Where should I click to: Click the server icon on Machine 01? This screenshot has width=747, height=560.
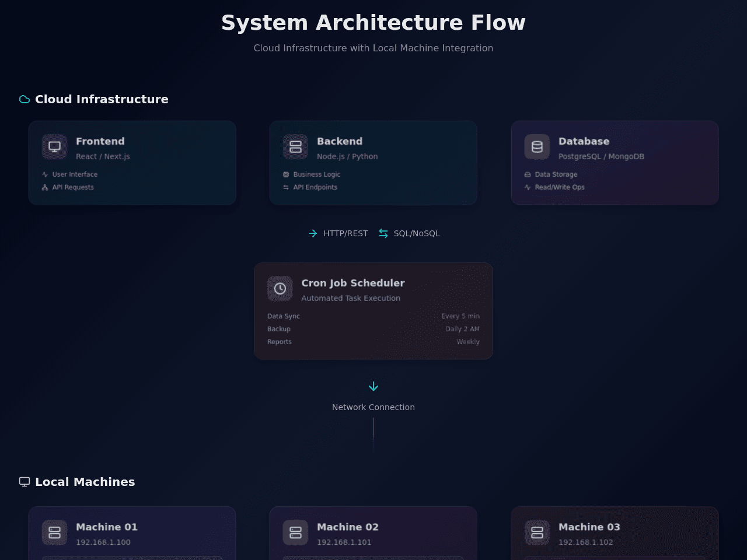point(54,532)
